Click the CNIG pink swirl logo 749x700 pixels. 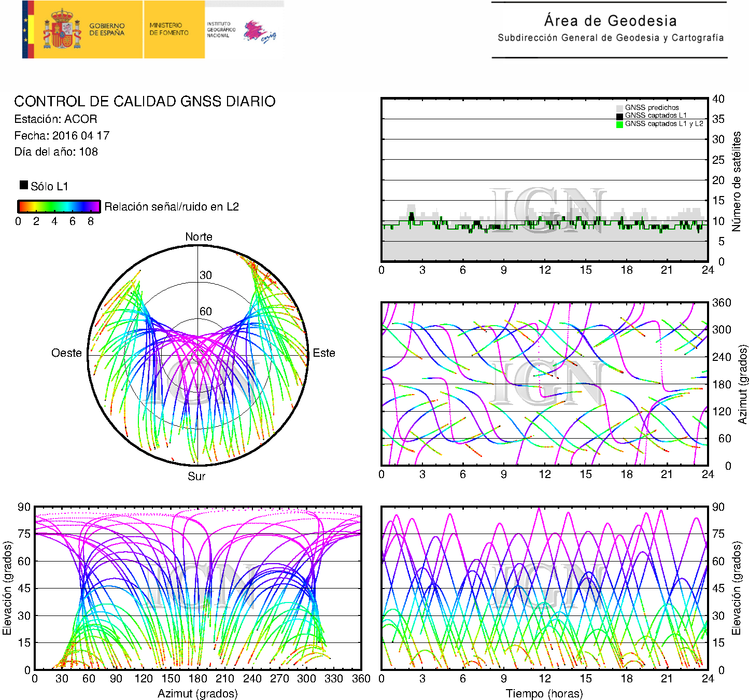click(x=259, y=32)
